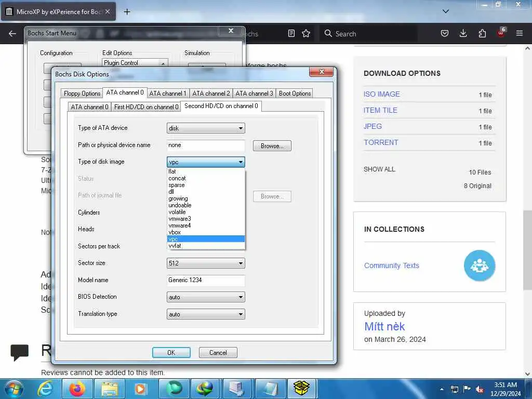The width and height of the screenshot is (532, 399).
Task: Open Firefox from the taskbar
Action: coord(77,389)
